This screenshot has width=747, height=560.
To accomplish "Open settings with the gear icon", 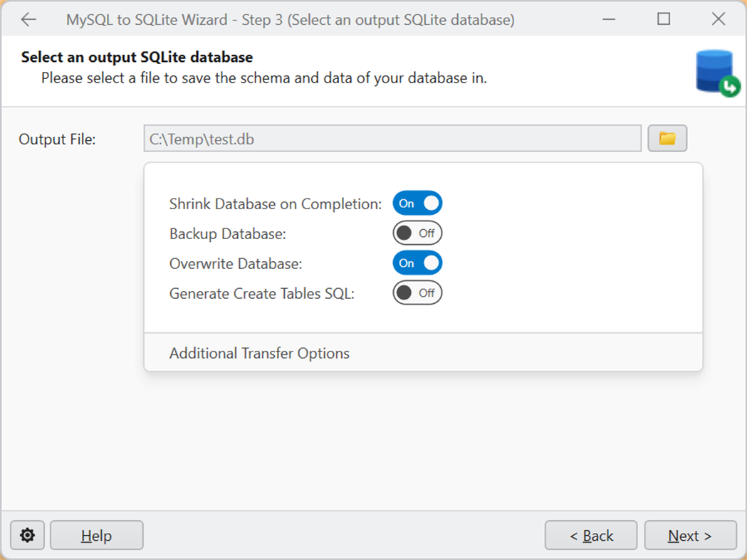I will pyautogui.click(x=28, y=535).
